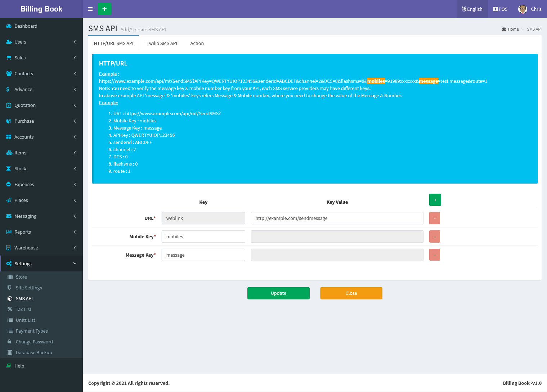Click the Database Backup icon

10,353
